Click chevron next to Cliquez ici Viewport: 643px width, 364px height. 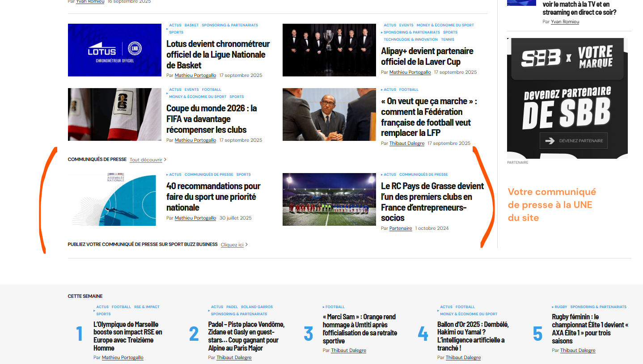[x=246, y=245]
